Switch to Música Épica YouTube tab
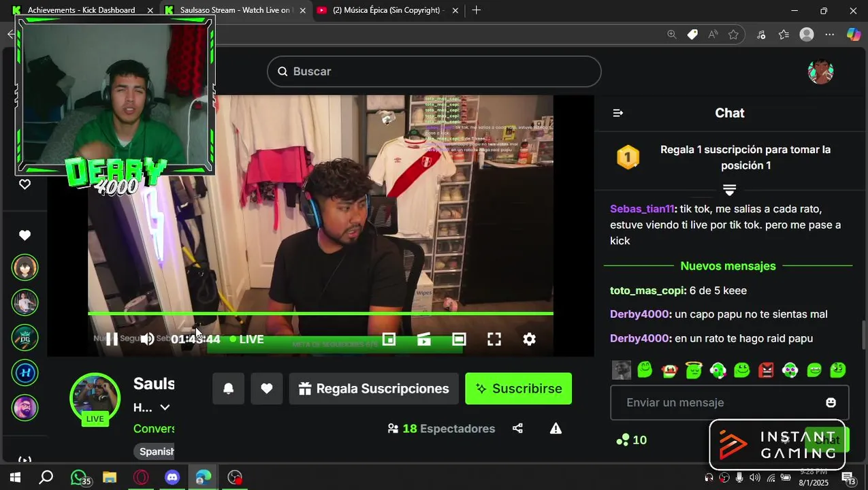Image resolution: width=868 pixels, height=490 pixels. [388, 10]
